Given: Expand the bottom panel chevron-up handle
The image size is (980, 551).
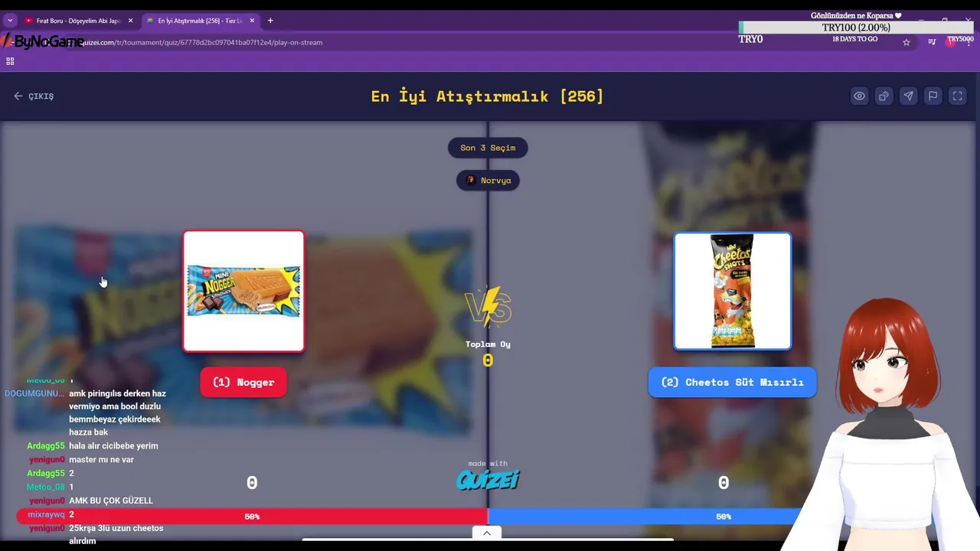Looking at the screenshot, I should [487, 533].
